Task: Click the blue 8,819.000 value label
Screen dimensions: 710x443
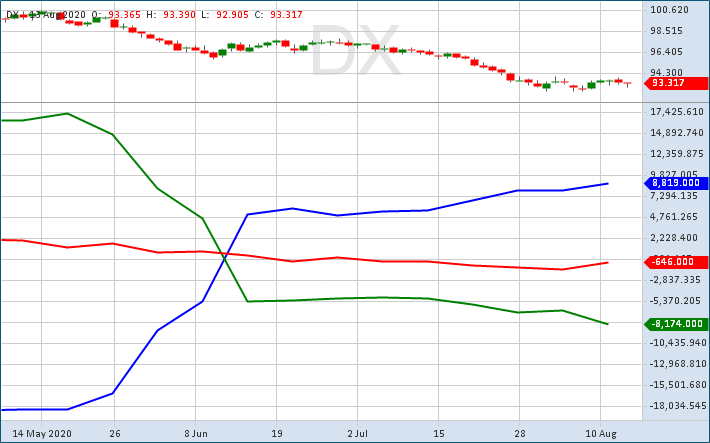Action: [x=676, y=183]
